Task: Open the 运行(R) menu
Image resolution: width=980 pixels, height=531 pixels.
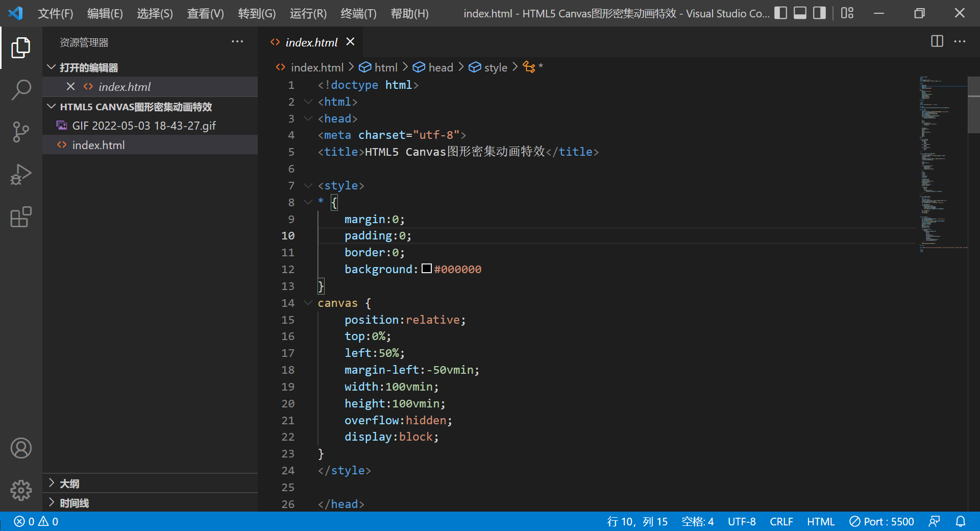Action: (x=308, y=13)
